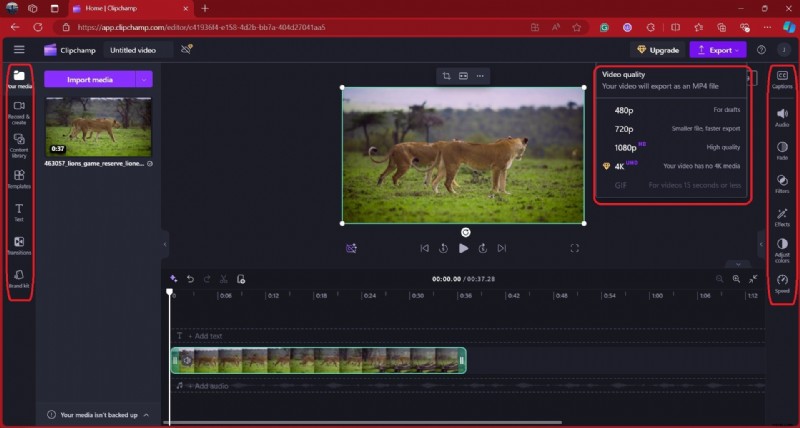
Task: Open the Content library tab
Action: pyautogui.click(x=19, y=145)
